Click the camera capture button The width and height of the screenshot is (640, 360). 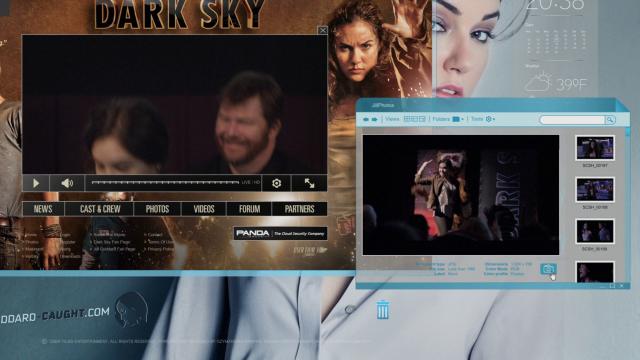(548, 269)
